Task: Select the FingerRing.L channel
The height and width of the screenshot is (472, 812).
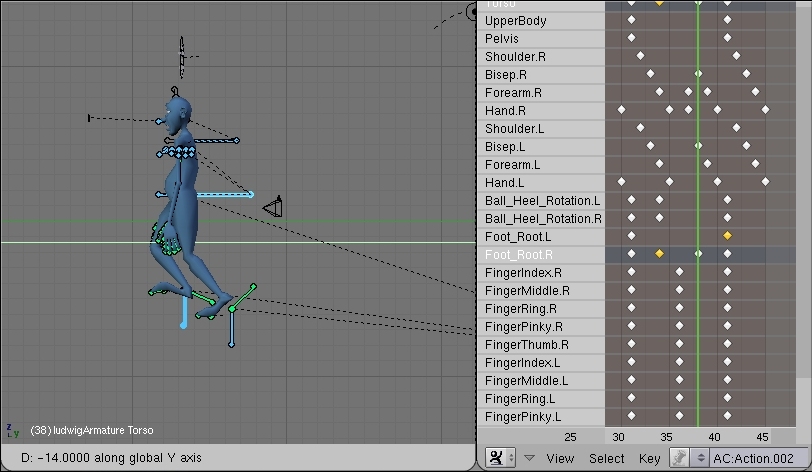Action: (x=541, y=399)
